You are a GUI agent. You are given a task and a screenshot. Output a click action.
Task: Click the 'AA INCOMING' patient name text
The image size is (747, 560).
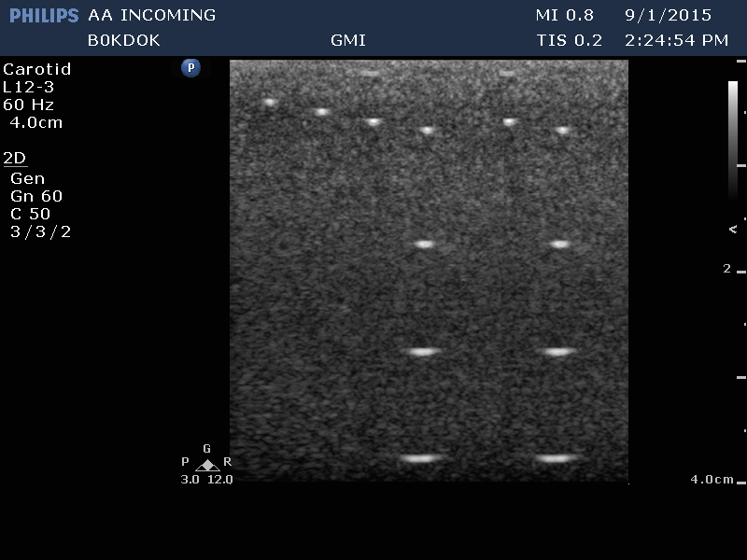[152, 15]
